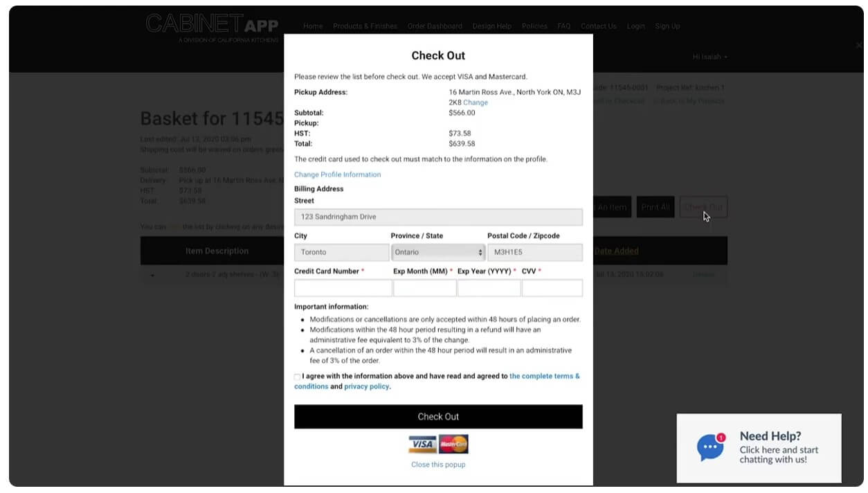Click the Print All button

tap(655, 206)
